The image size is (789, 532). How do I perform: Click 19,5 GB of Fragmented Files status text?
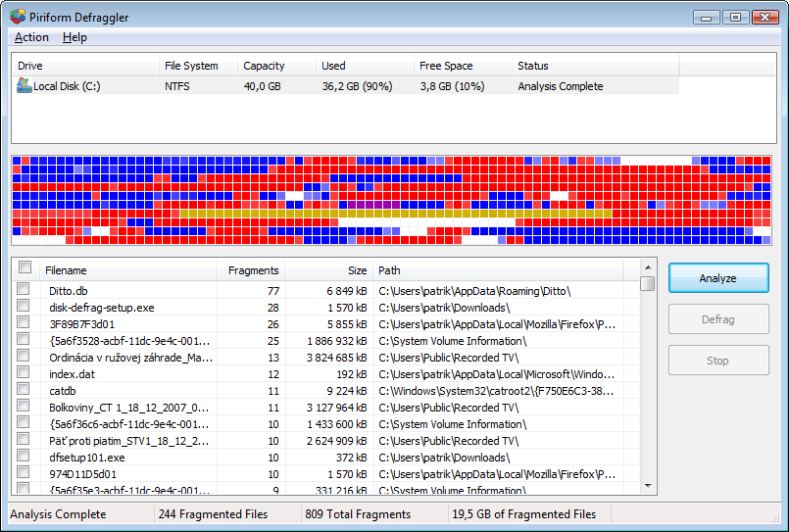pyautogui.click(x=523, y=514)
